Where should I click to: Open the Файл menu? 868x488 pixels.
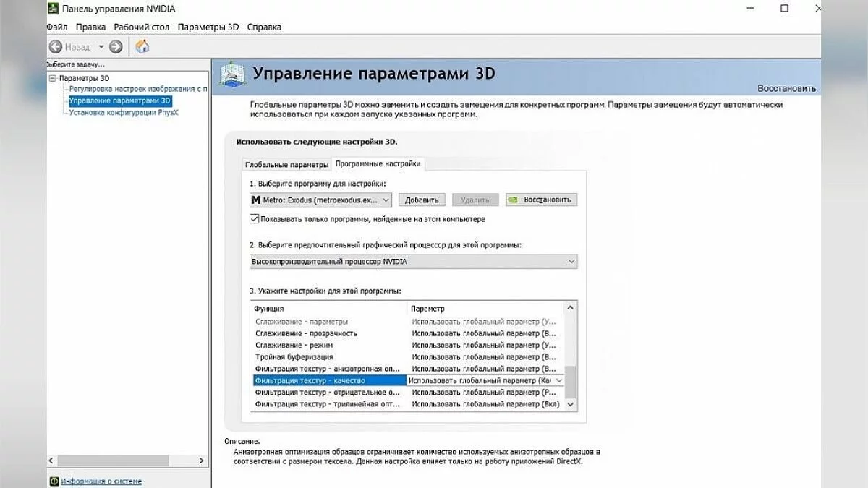click(56, 27)
